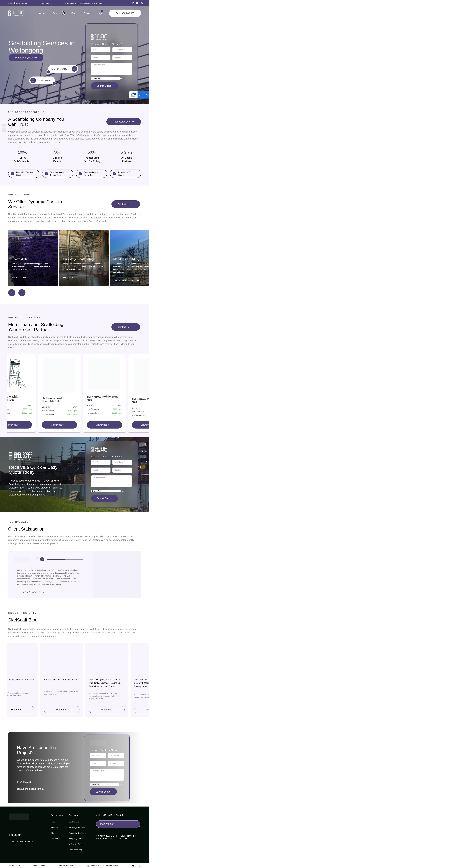Click the First Name field in the hero form
465x868 pixels.
[101, 49]
